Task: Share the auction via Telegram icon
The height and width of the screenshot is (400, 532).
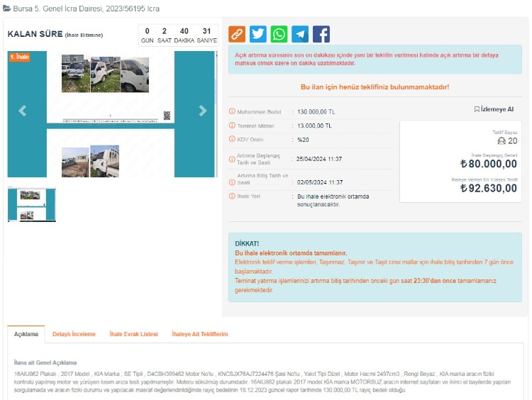Action: pyautogui.click(x=300, y=34)
